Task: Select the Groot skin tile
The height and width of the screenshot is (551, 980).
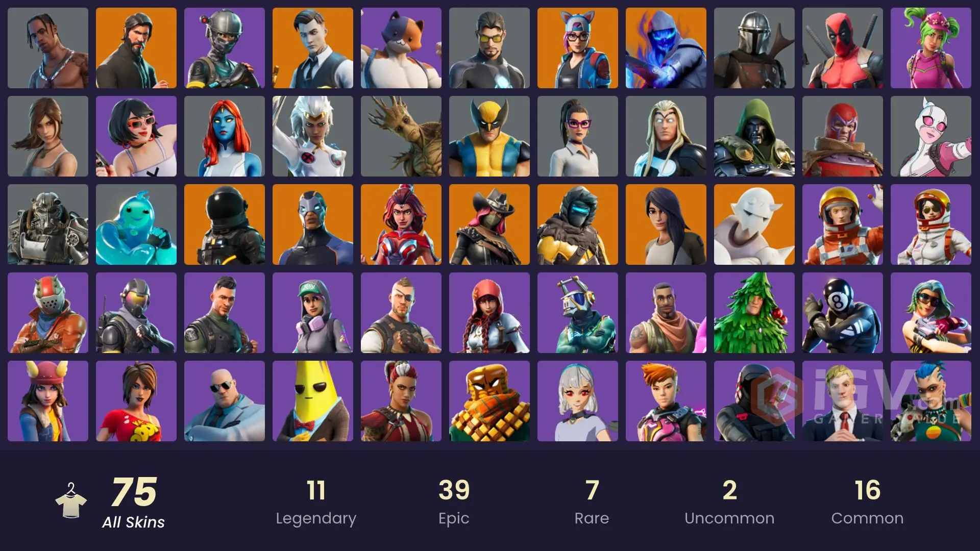Action: click(x=401, y=136)
